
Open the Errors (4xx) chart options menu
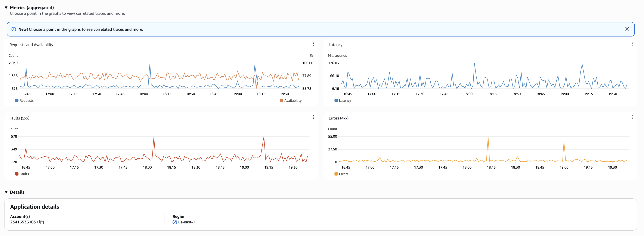click(633, 117)
